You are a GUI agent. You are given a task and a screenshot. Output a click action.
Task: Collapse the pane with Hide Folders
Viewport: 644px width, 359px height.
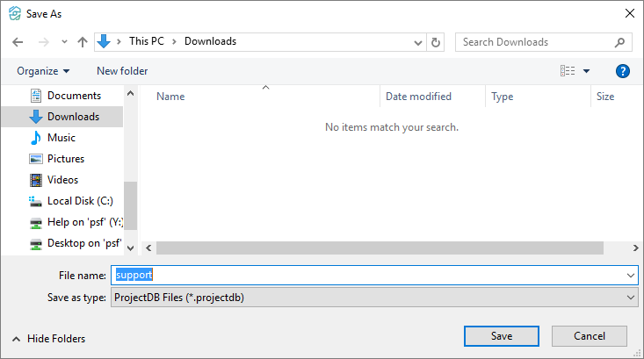[48, 339]
